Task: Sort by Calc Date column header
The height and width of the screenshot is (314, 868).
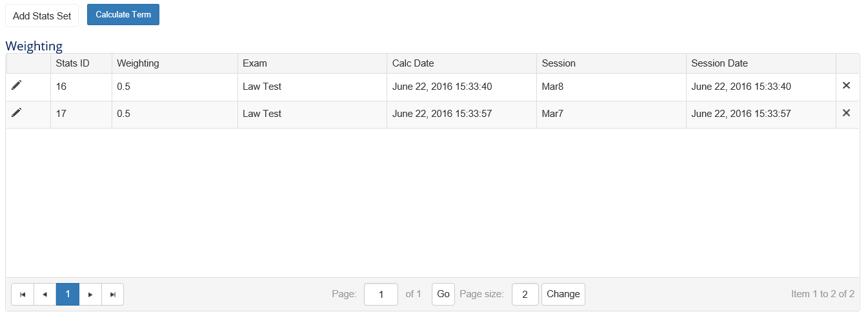Action: [x=413, y=63]
